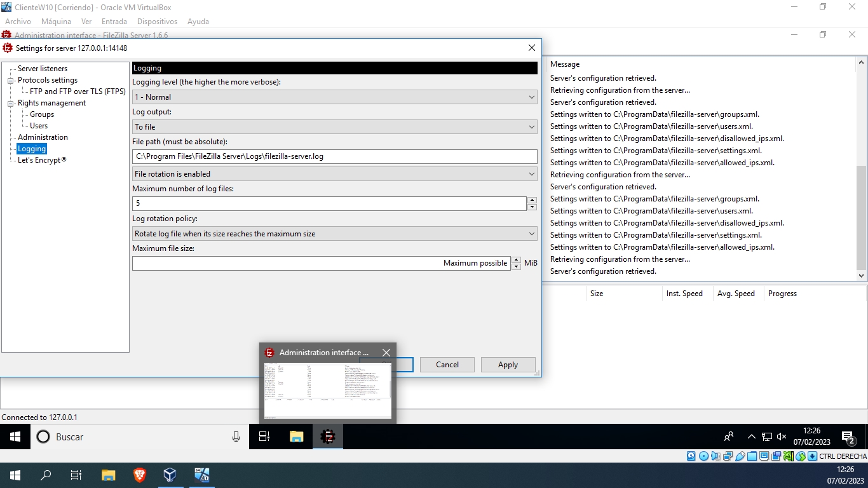868x488 pixels.
Task: Click scroll-down arrow of message log
Action: click(x=862, y=276)
